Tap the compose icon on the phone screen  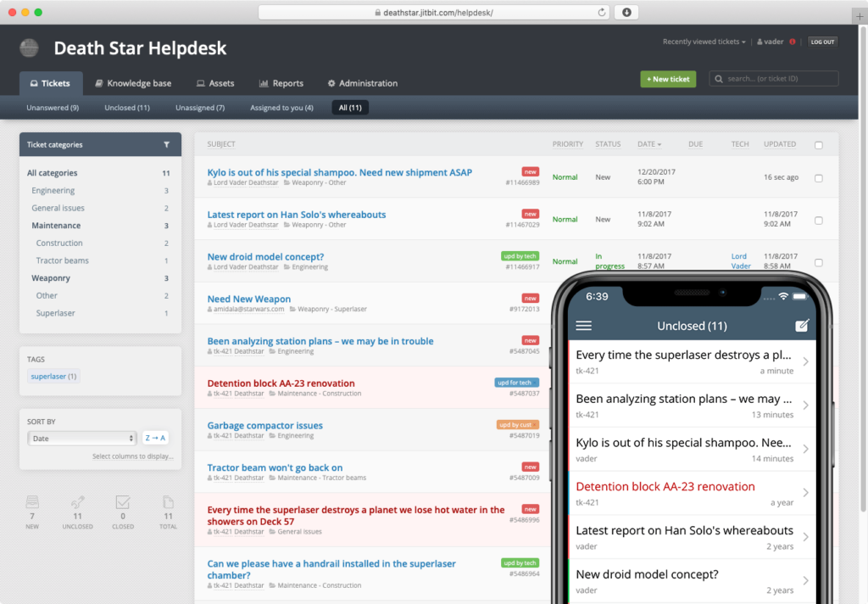point(802,326)
